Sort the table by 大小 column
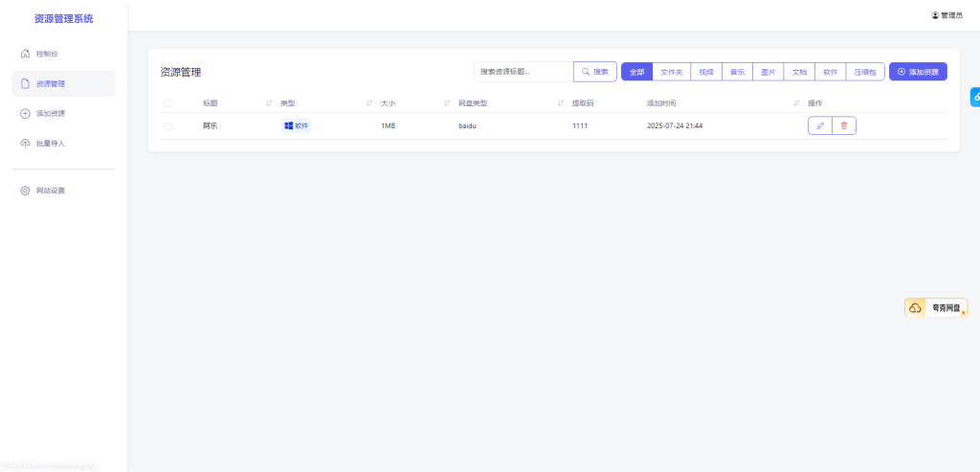Viewport: 980px width, 472px height. point(448,103)
